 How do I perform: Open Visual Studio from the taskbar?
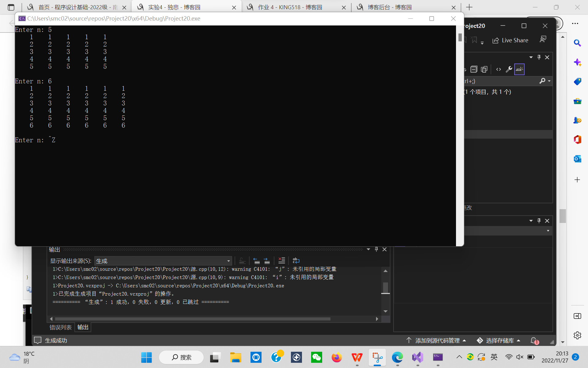pyautogui.click(x=417, y=357)
